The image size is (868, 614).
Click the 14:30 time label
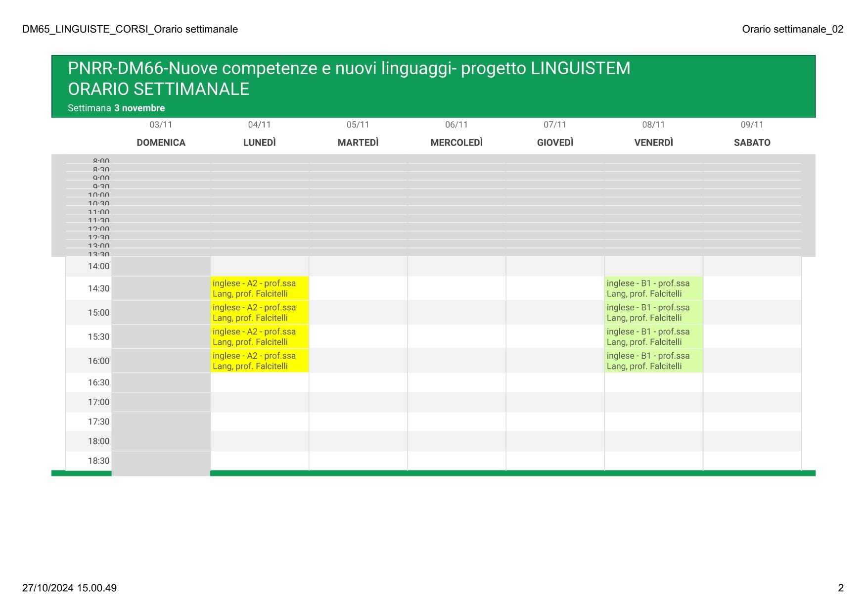(98, 288)
